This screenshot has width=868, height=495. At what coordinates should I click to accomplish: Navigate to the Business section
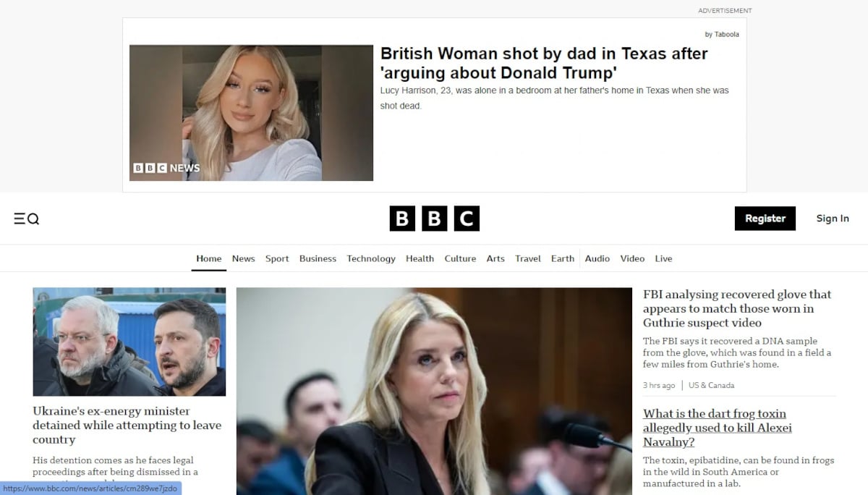(318, 258)
